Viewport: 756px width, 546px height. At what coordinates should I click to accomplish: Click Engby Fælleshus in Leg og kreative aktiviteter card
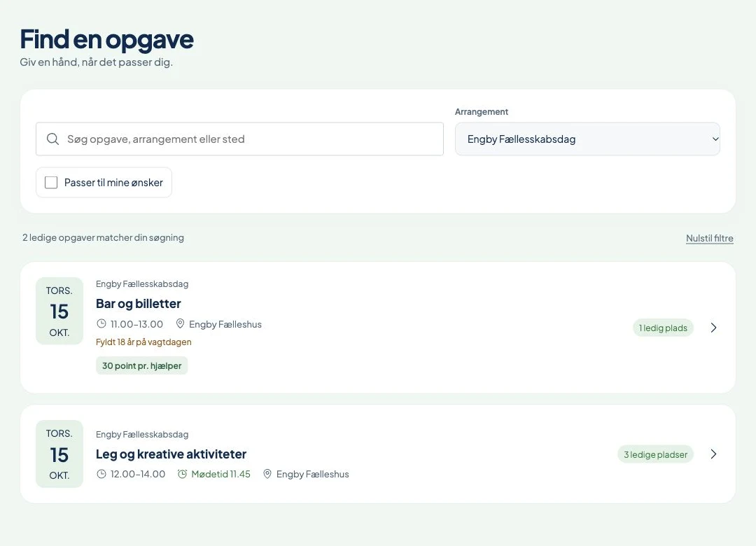(312, 474)
